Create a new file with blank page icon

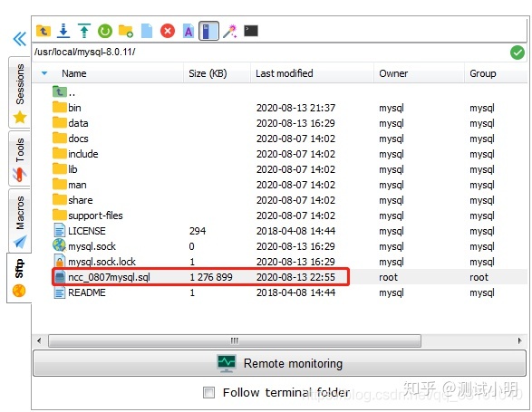147,31
